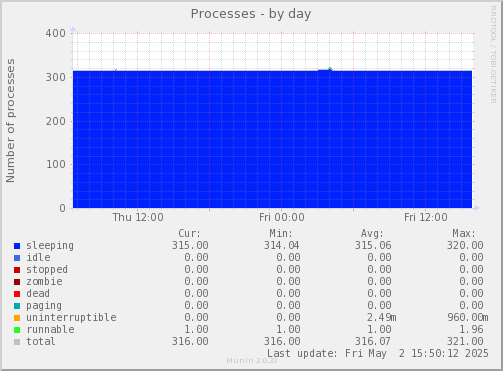Click the zombie legend dark red swatch
503x371 pixels.
(17, 282)
